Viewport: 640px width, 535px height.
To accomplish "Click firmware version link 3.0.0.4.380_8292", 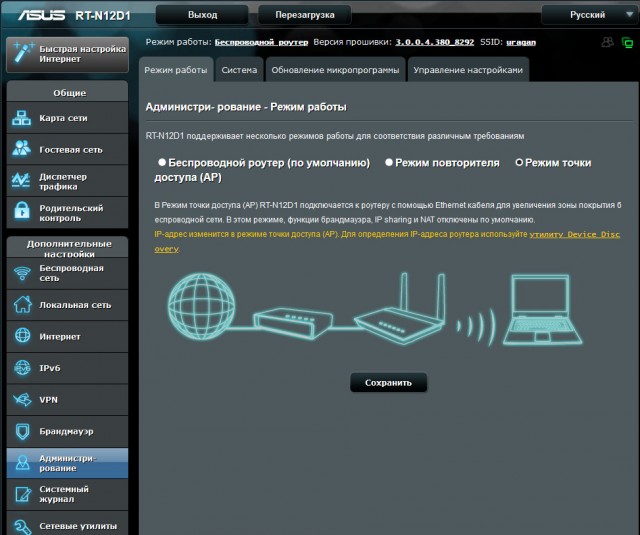I will 435,42.
